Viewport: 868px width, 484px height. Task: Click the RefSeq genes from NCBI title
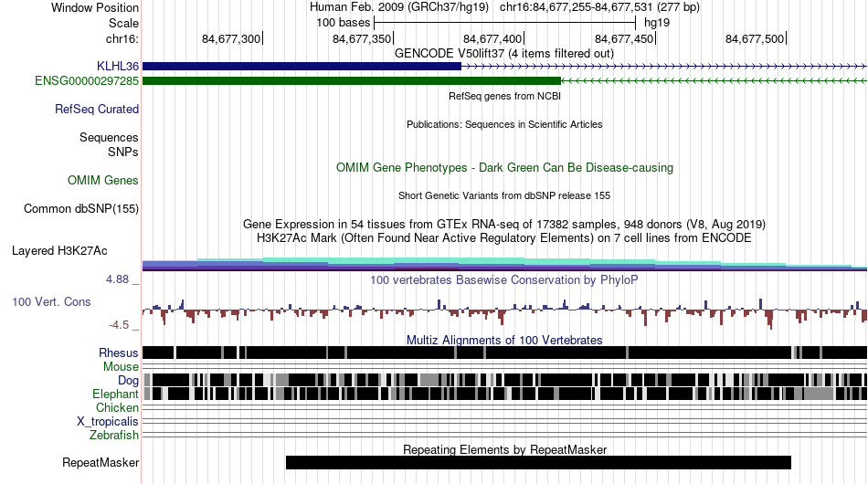point(504,96)
